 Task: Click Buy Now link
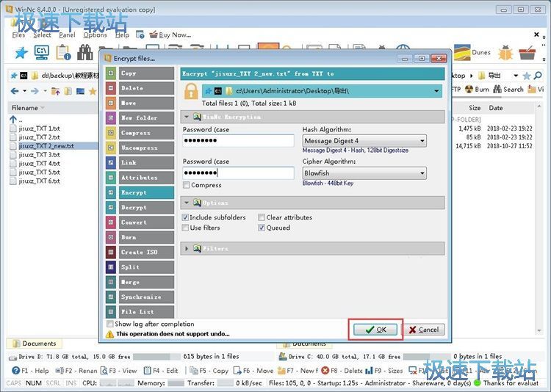[170, 35]
